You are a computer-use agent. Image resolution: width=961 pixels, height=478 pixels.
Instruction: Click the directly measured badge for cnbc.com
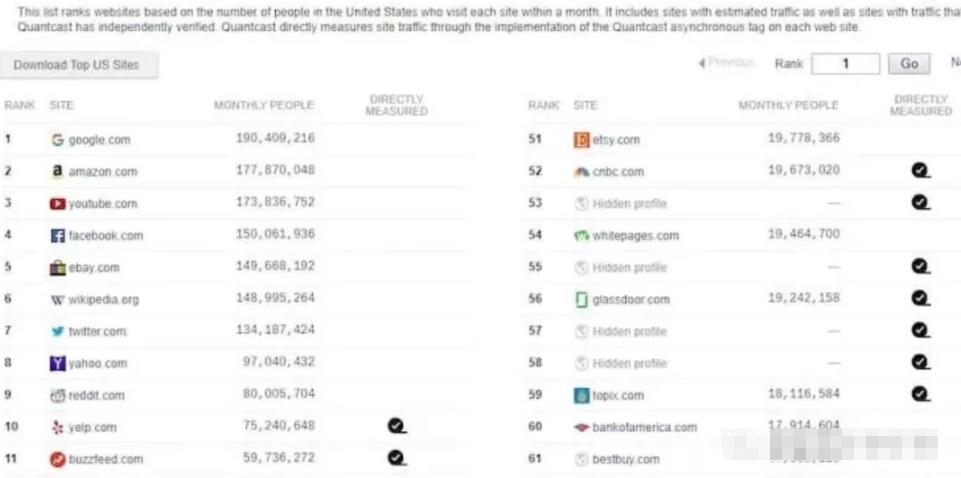pyautogui.click(x=920, y=171)
